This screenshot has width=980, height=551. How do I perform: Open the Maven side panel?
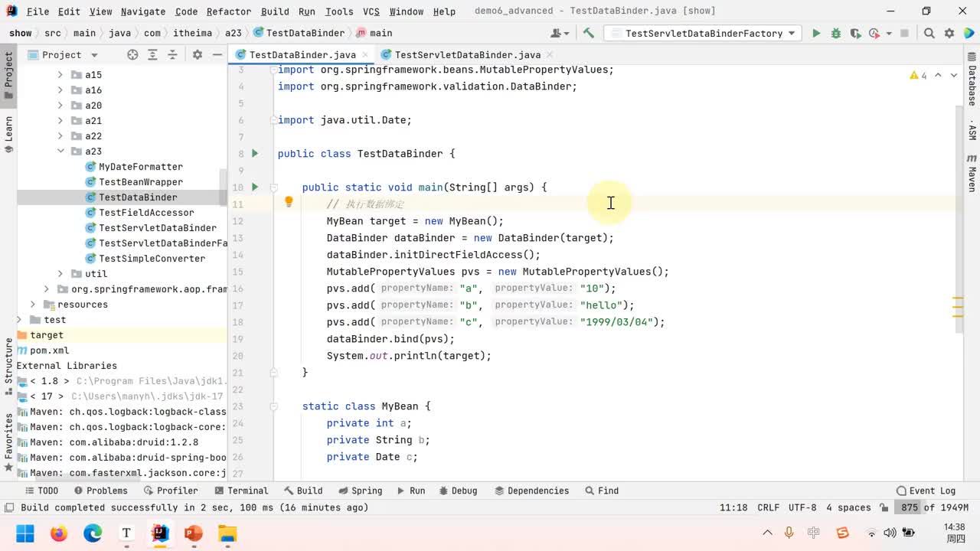[972, 174]
